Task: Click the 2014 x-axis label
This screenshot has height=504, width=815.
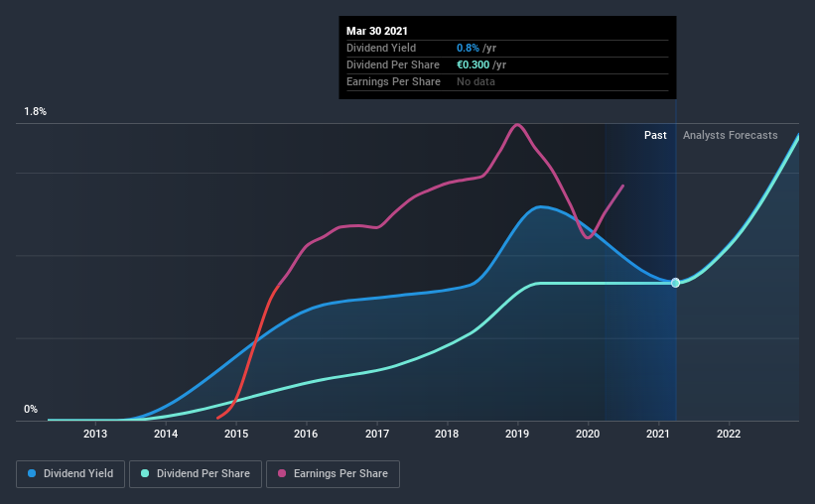Action: (x=166, y=434)
